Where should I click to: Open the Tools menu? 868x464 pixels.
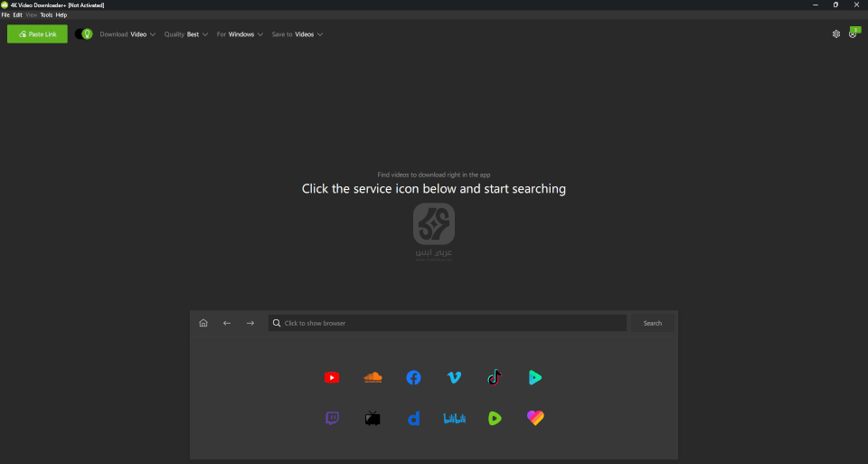pyautogui.click(x=46, y=15)
